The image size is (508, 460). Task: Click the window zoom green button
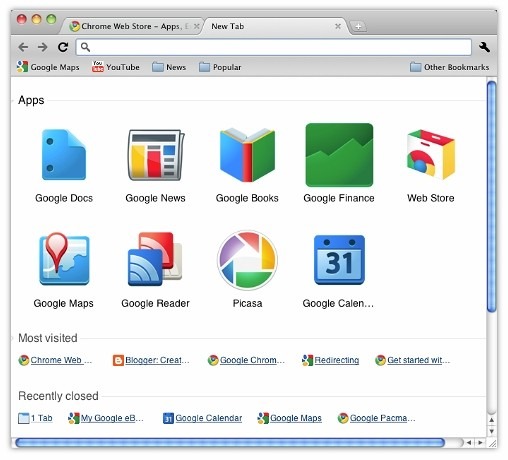(51, 19)
